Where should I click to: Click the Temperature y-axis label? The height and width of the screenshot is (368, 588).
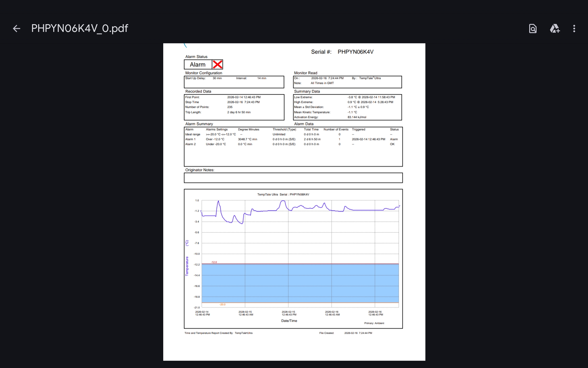click(187, 266)
